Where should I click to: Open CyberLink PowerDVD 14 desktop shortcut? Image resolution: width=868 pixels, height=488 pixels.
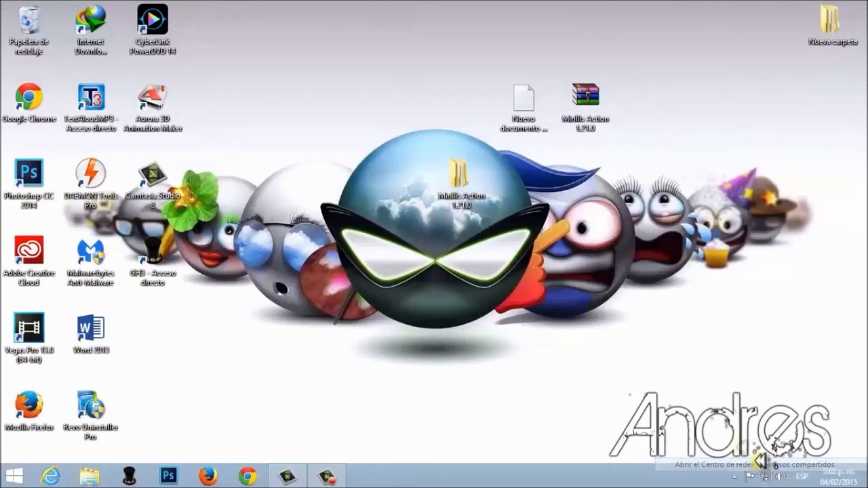[153, 30]
